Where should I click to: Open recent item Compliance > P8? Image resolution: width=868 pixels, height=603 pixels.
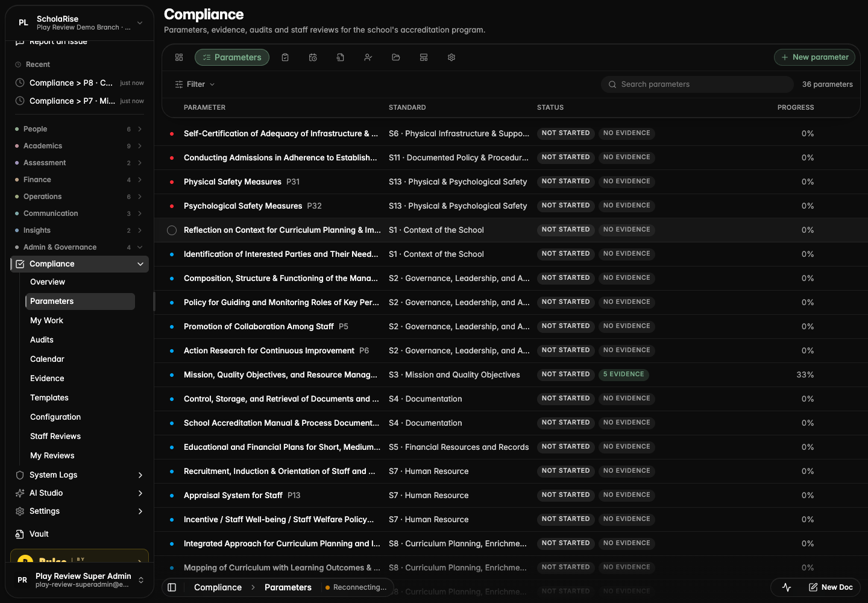click(80, 83)
